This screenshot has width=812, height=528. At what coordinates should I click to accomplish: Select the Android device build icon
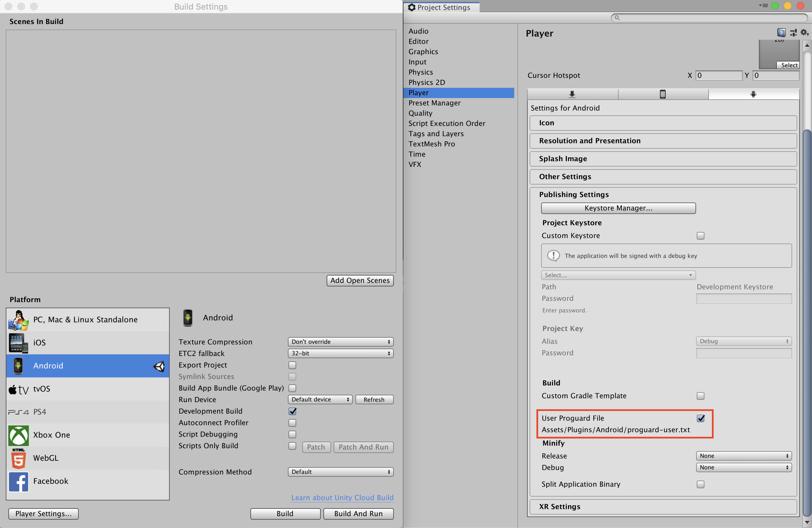(753, 94)
